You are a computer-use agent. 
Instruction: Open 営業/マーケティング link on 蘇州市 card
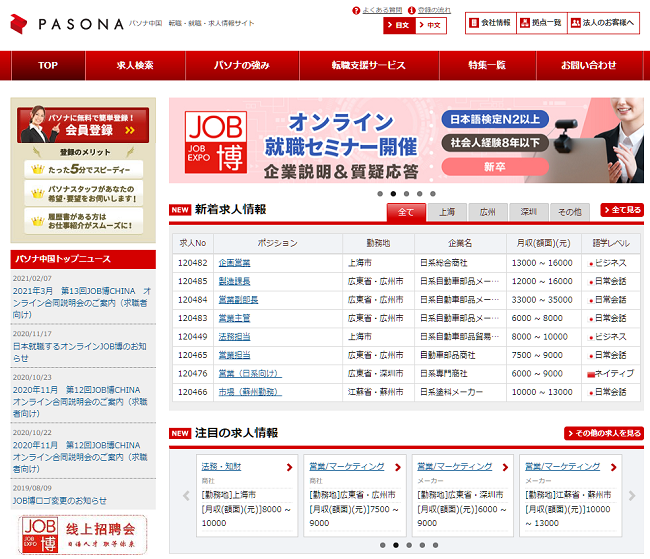563,467
